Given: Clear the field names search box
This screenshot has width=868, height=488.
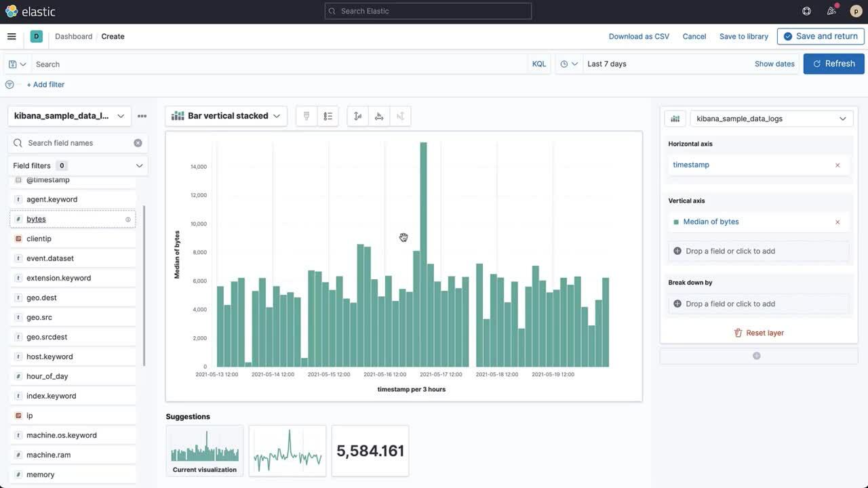Looking at the screenshot, I should point(138,143).
